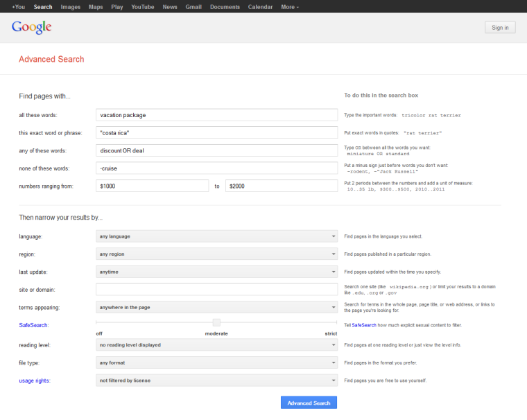Click the 'reading level:' label
This screenshot has width=527, height=420.
(35, 345)
